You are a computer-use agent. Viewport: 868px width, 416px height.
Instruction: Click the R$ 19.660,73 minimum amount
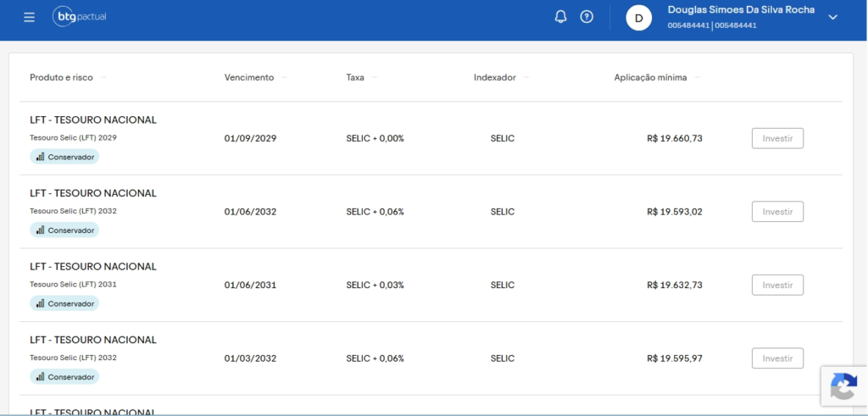[674, 138]
